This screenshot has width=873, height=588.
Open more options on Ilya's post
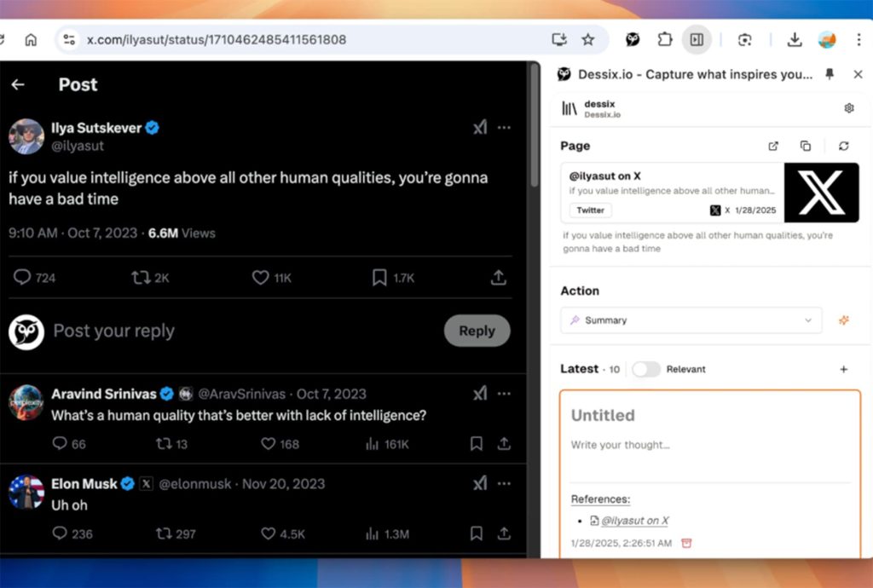pyautogui.click(x=504, y=128)
